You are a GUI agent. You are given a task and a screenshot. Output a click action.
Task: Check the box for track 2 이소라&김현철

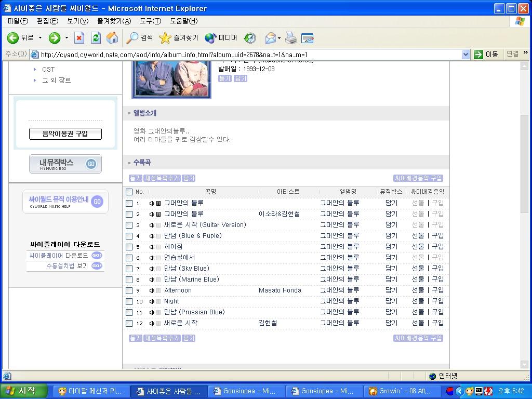click(x=129, y=214)
